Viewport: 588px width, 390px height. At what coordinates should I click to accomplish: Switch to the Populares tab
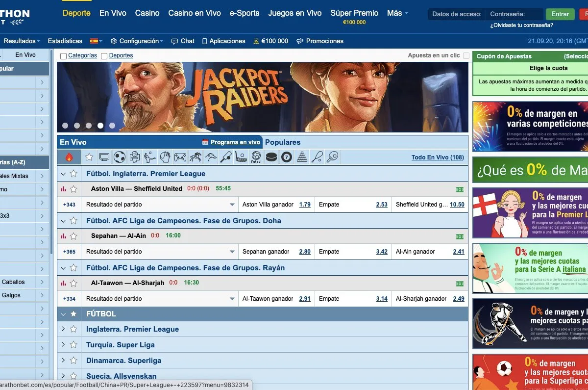click(283, 142)
